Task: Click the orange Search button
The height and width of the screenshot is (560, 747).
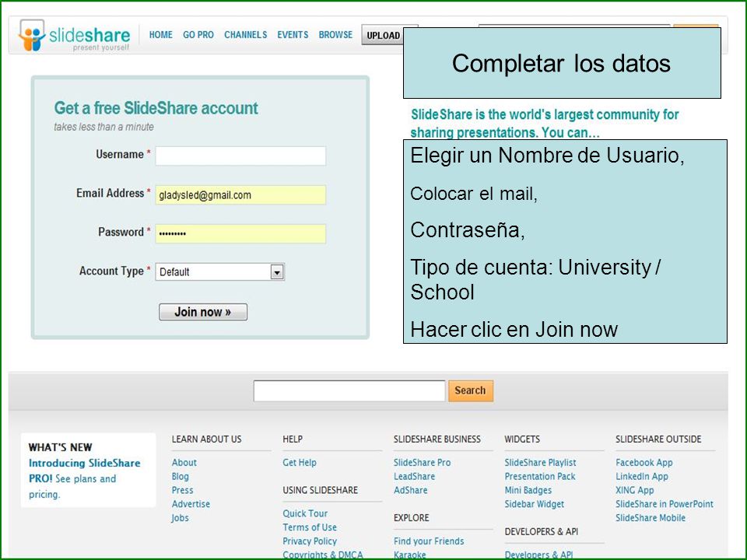Action: [x=470, y=390]
